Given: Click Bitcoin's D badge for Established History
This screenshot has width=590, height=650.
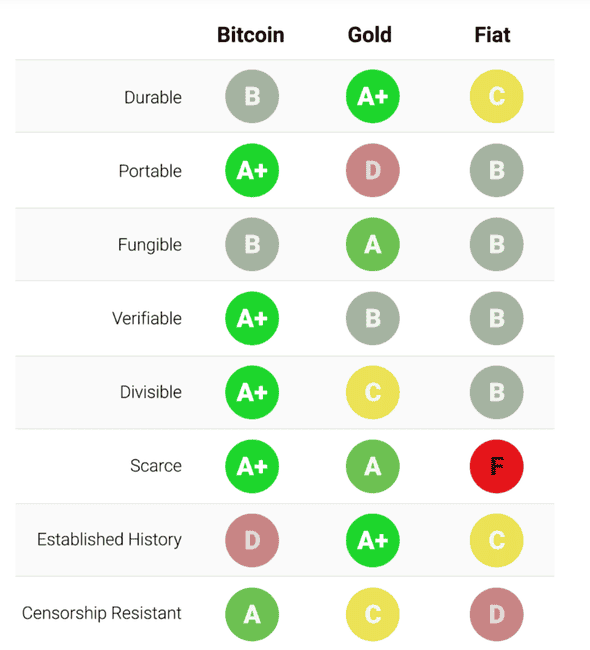Looking at the screenshot, I should (x=252, y=540).
